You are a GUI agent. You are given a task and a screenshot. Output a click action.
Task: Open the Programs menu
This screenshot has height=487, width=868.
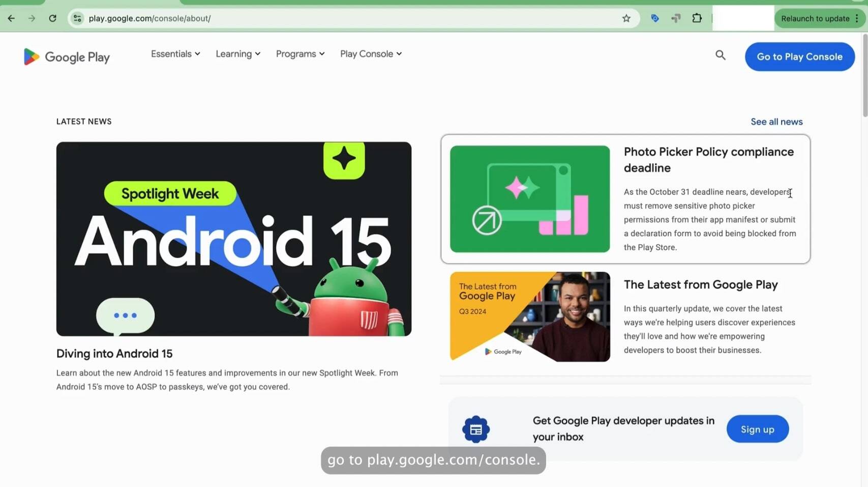click(300, 53)
